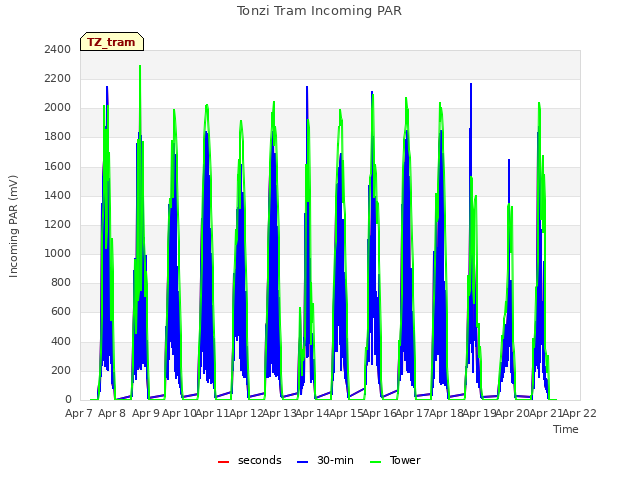Screen dimensions: 640x480
Task: Click the 'Apr 20' x-axis tick label
Action: tap(513, 413)
